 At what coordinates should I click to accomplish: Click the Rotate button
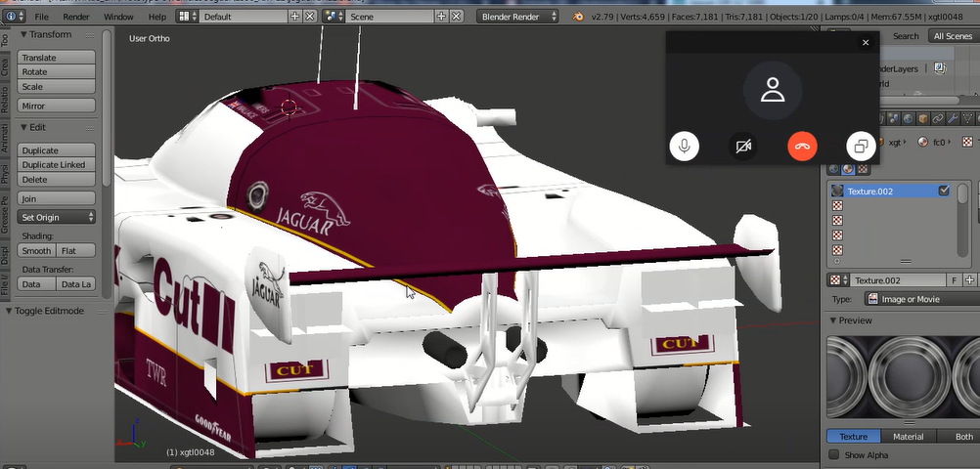tap(57, 72)
